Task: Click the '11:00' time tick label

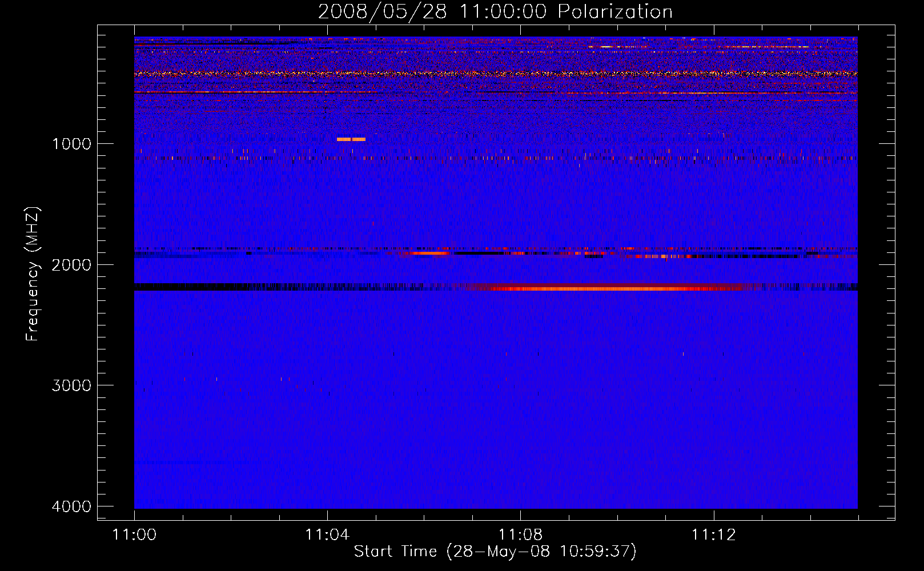Action: [x=134, y=535]
